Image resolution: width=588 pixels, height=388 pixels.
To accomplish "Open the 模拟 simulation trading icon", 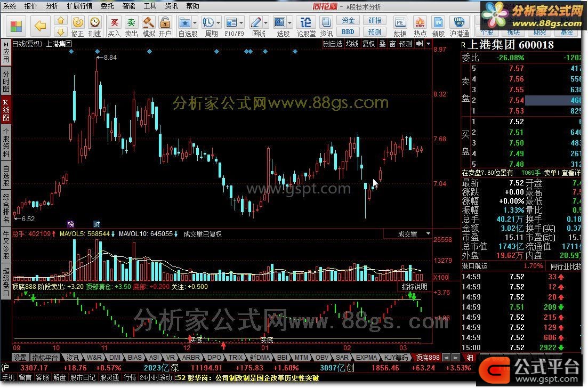I will pyautogui.click(x=149, y=26).
